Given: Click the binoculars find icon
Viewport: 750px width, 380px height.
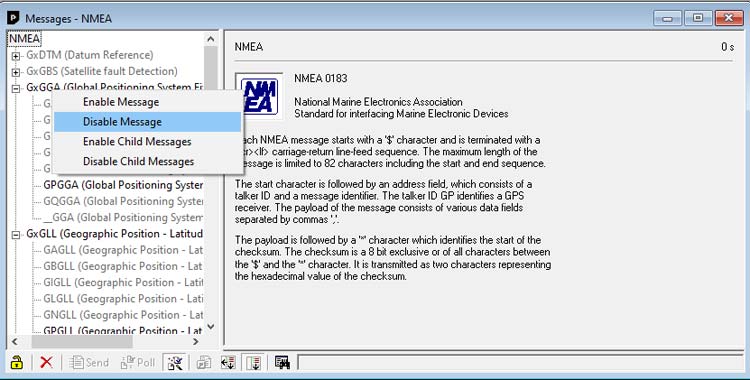Looking at the screenshot, I should point(283,362).
